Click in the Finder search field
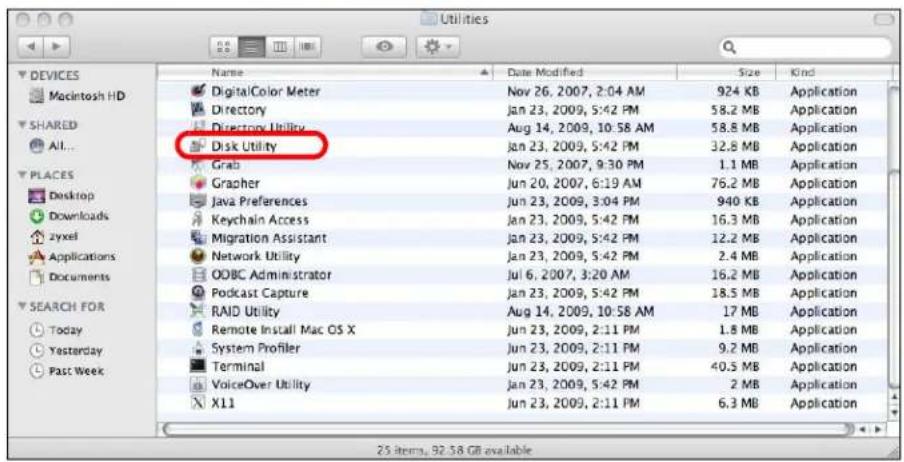The width and height of the screenshot is (904, 462). click(x=805, y=47)
